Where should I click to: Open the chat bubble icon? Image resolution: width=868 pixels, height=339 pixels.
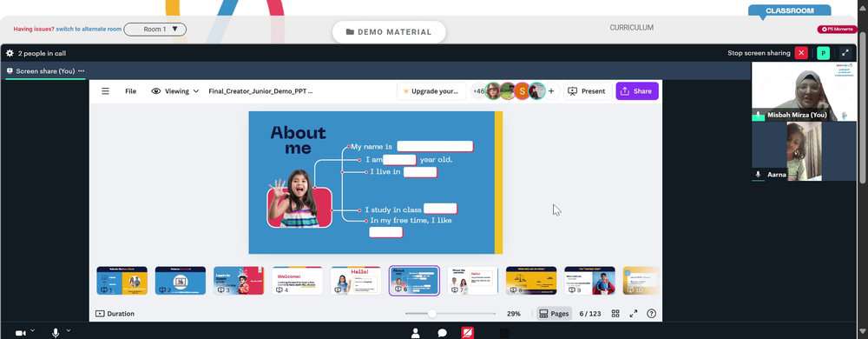(443, 333)
